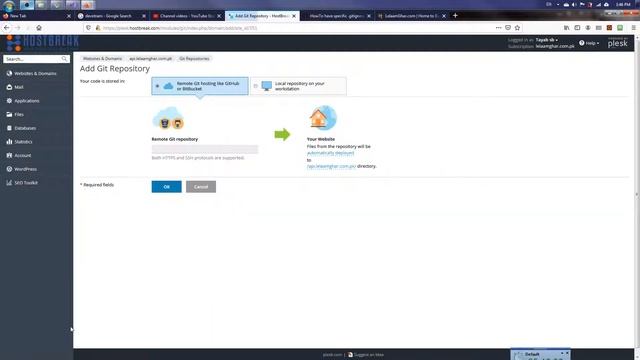Click the Windows Start orb
Image resolution: width=640 pixels, height=360 pixels.
tap(9, 5)
